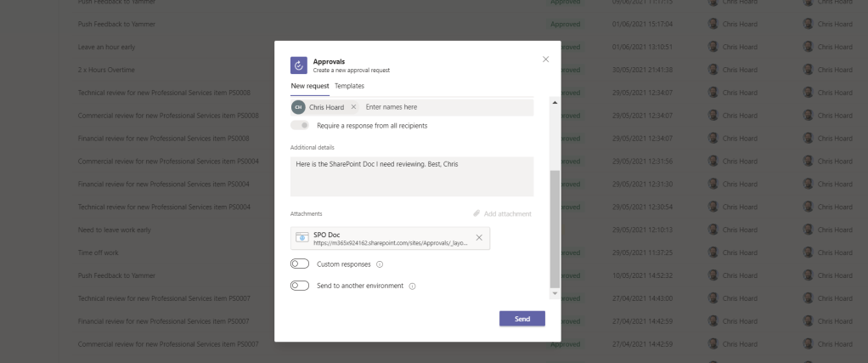Select the New request tab
868x363 pixels.
tap(310, 86)
